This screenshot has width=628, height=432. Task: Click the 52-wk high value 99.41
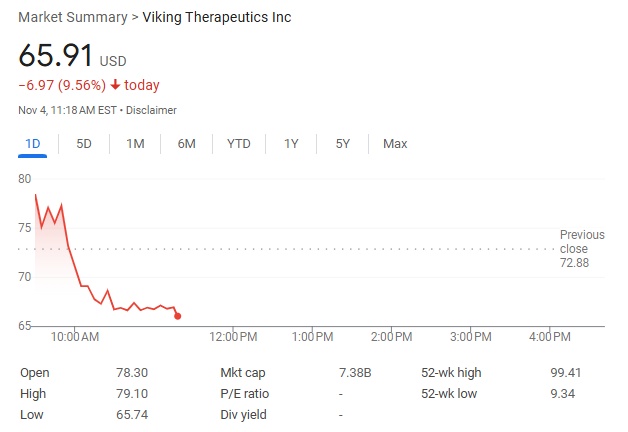pos(566,373)
